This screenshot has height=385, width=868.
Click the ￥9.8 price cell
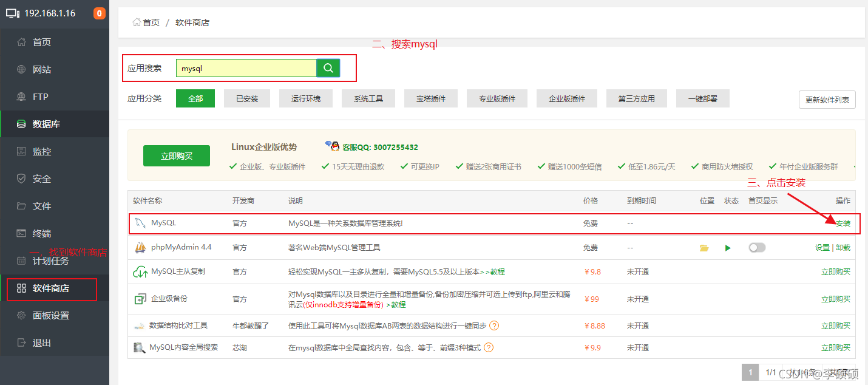click(x=592, y=272)
